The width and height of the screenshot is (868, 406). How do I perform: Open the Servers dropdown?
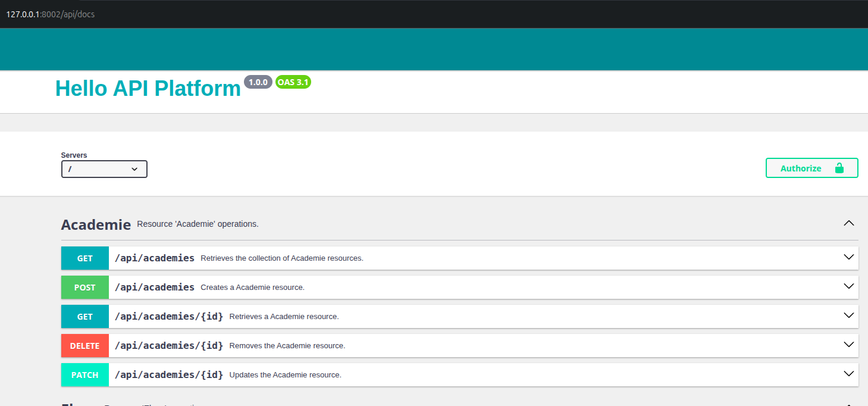coord(104,169)
